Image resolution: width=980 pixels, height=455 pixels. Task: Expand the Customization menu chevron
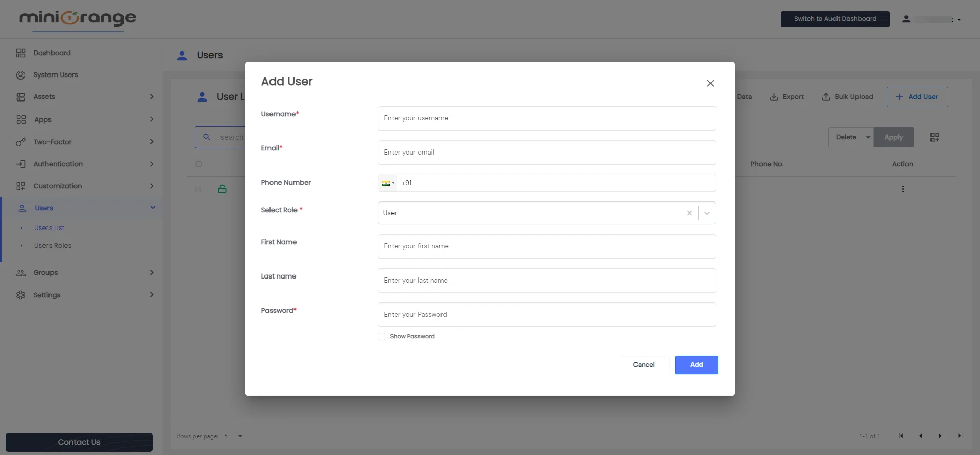pos(152,186)
